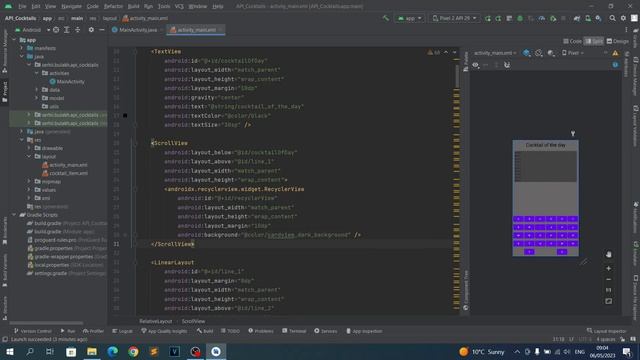Click the blue info icon in preview
The width and height of the screenshot is (640, 360).
click(x=615, y=65)
